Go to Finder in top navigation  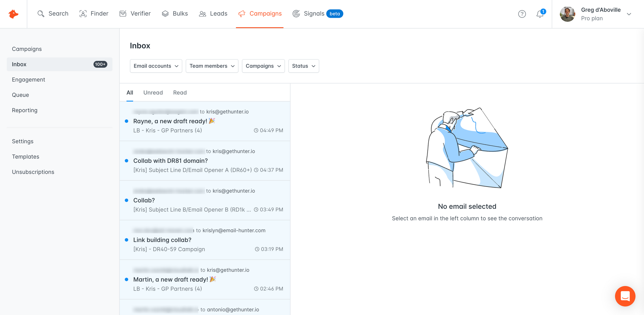click(94, 14)
